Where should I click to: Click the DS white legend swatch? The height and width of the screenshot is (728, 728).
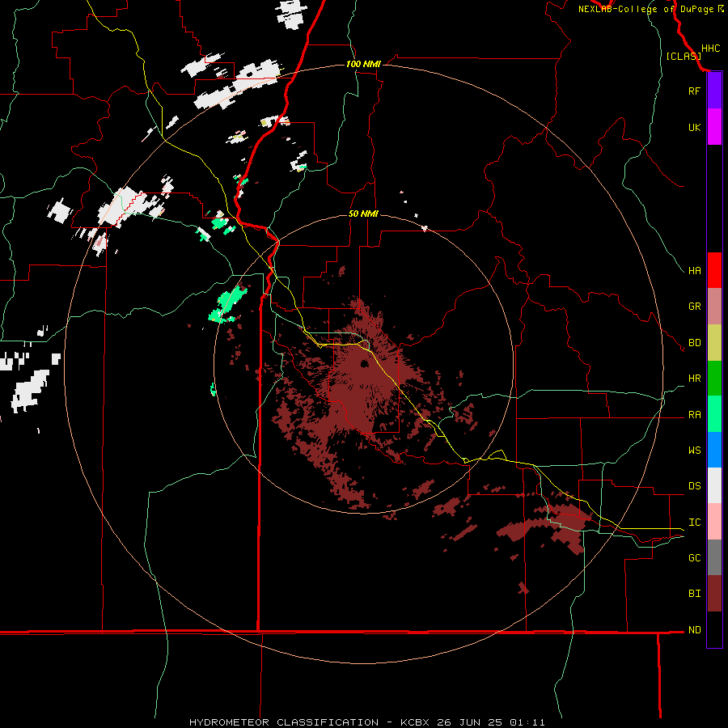tap(714, 485)
